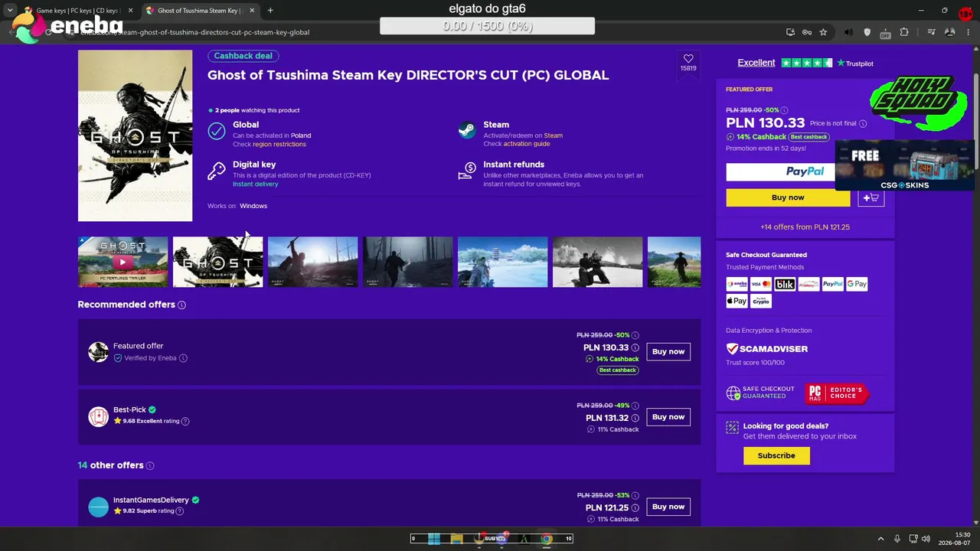The width and height of the screenshot is (980, 551).
Task: Click the Windows platform label
Action: [253, 206]
